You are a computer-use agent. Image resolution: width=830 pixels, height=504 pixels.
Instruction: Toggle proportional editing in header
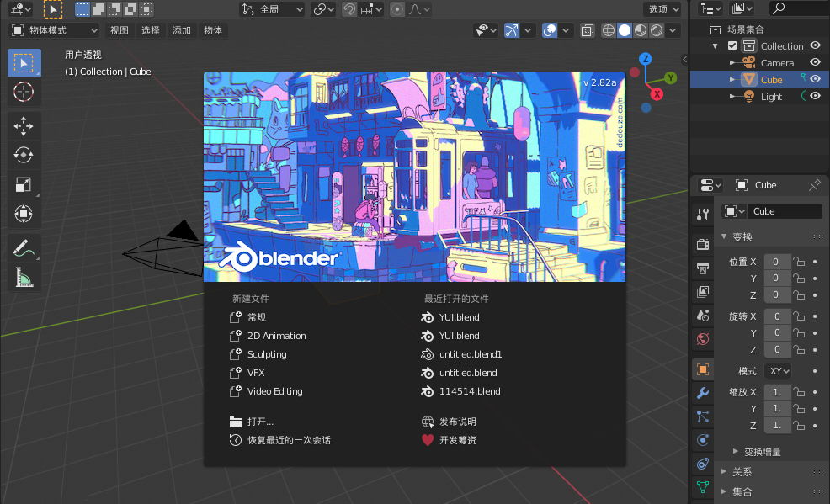397,9
